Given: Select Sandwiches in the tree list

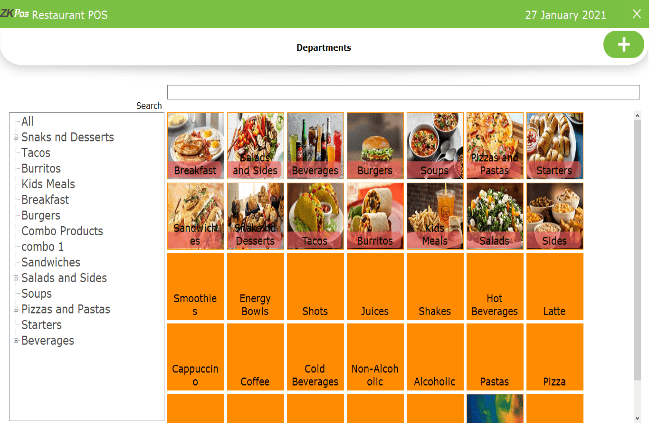Looking at the screenshot, I should (x=50, y=262).
